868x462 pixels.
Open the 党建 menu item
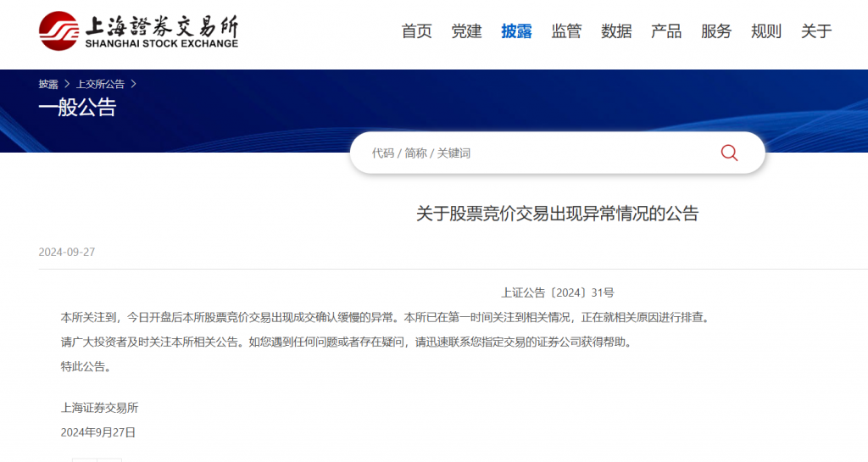466,31
